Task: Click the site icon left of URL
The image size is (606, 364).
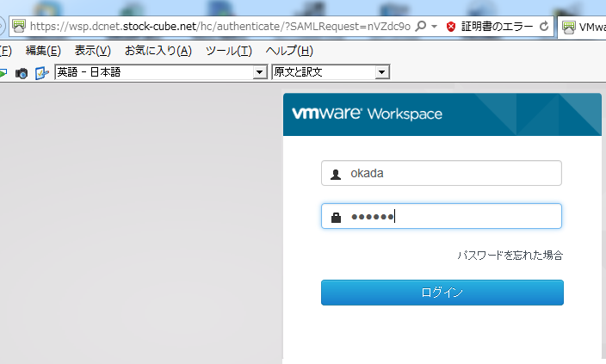Action: [18, 27]
